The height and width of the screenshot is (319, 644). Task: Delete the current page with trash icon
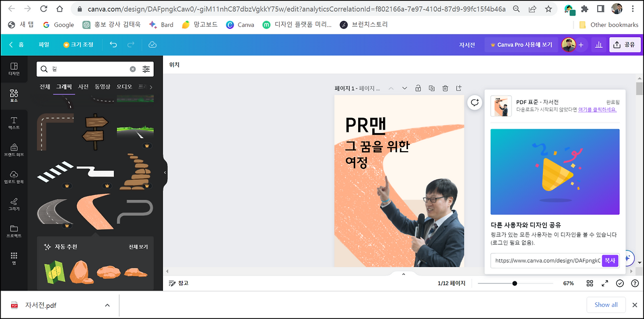click(x=445, y=88)
